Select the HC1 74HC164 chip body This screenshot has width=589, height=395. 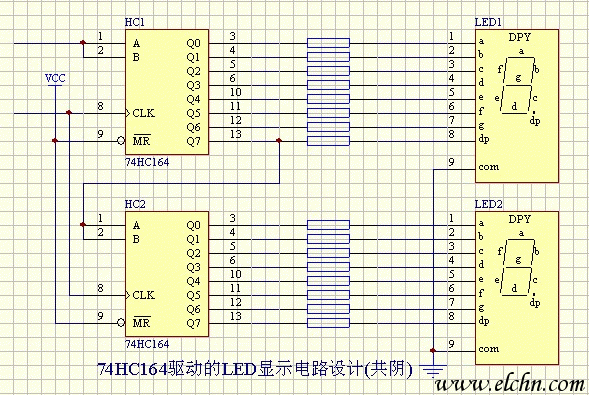point(167,92)
